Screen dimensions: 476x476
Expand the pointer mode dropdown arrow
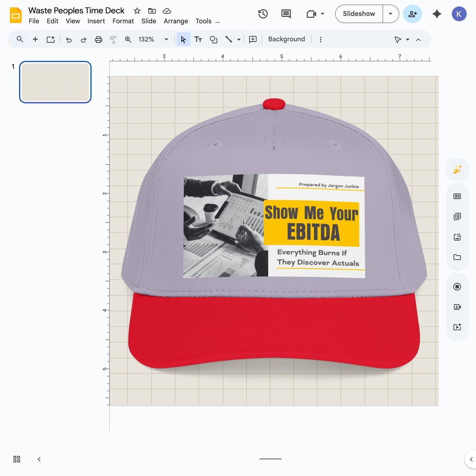point(408,40)
